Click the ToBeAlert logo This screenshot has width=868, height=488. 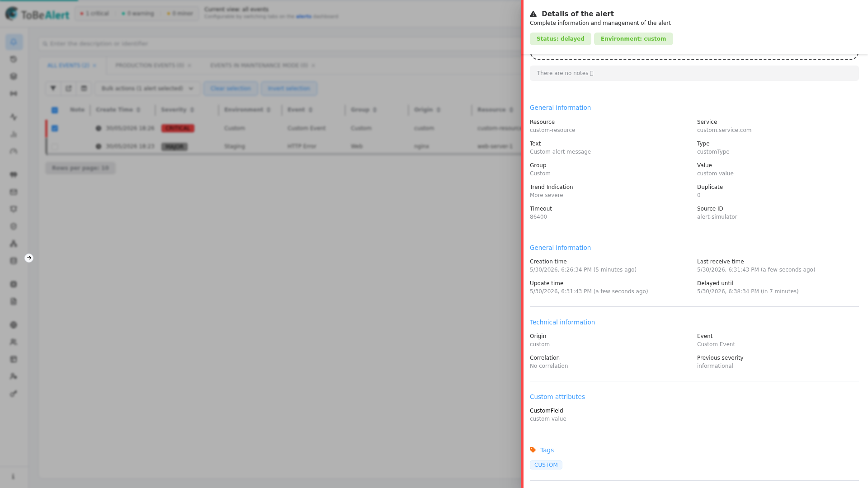tap(37, 14)
